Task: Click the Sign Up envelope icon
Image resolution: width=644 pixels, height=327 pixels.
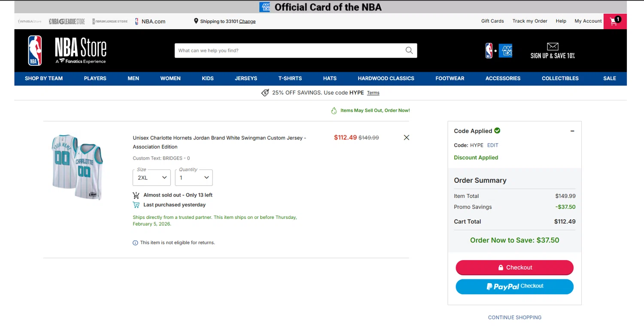Action: [553, 46]
